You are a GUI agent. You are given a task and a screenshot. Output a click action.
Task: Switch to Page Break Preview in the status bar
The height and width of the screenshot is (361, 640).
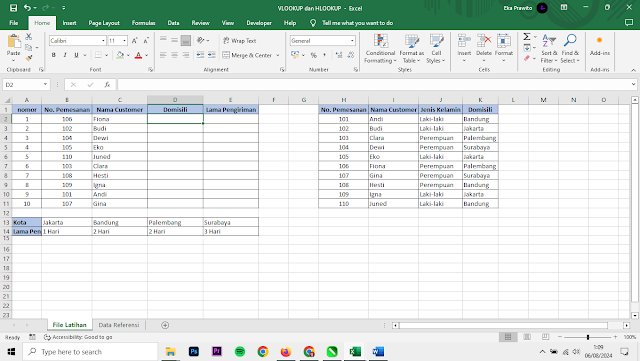tap(545, 337)
